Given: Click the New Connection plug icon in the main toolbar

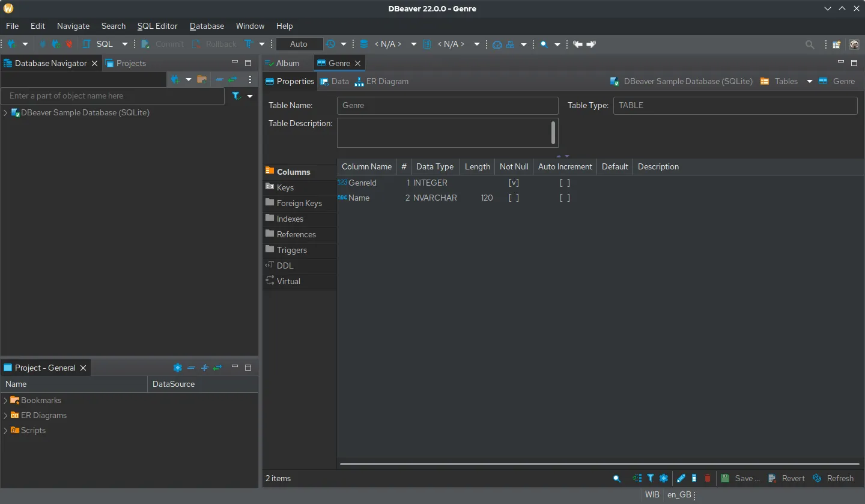Looking at the screenshot, I should [11, 44].
